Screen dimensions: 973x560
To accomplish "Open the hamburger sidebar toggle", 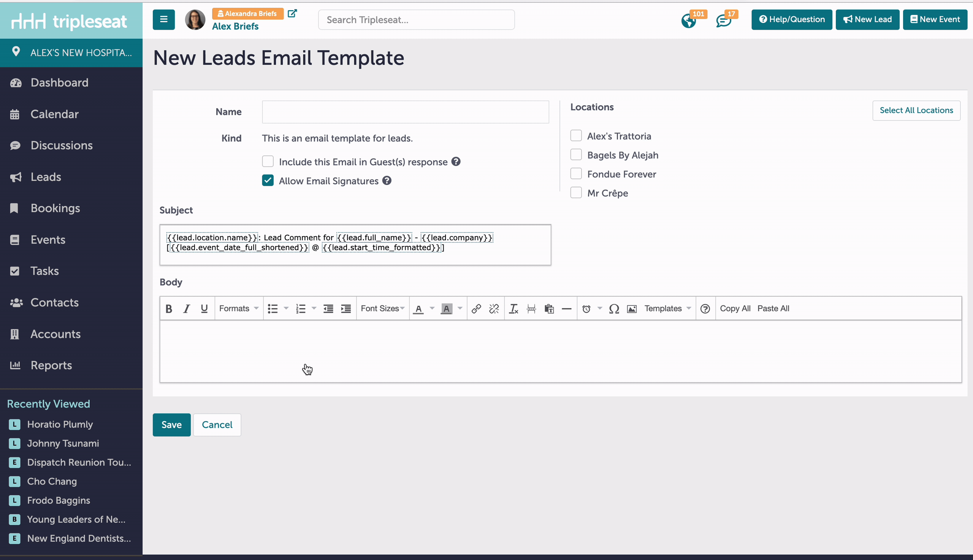I will coord(163,20).
